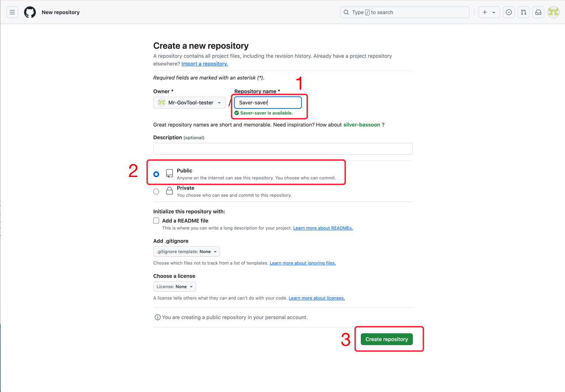
Task: Focus the Description input field
Action: pos(283,149)
